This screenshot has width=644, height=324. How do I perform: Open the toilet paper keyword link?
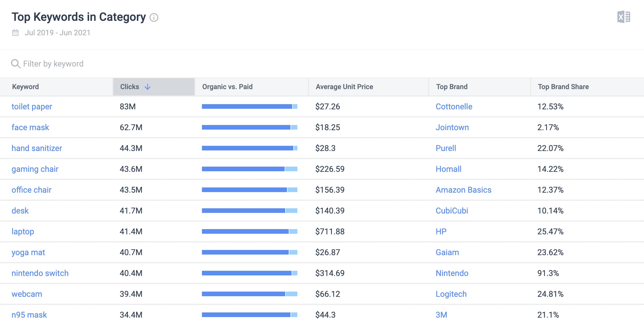32,106
